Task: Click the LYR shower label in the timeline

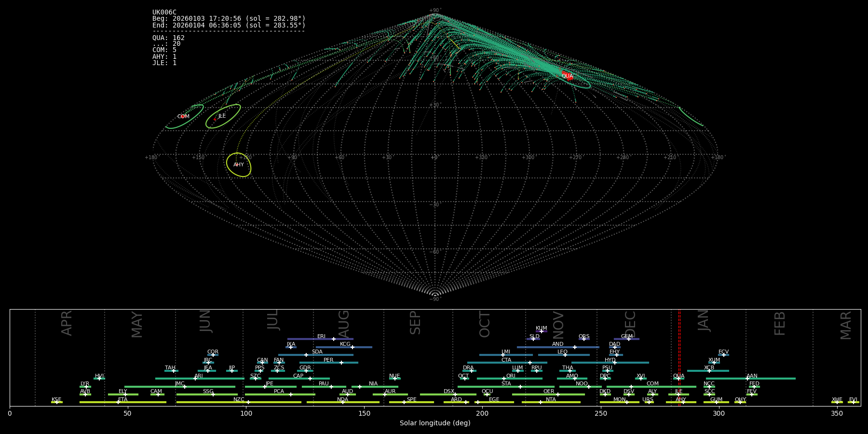Action: click(x=85, y=384)
